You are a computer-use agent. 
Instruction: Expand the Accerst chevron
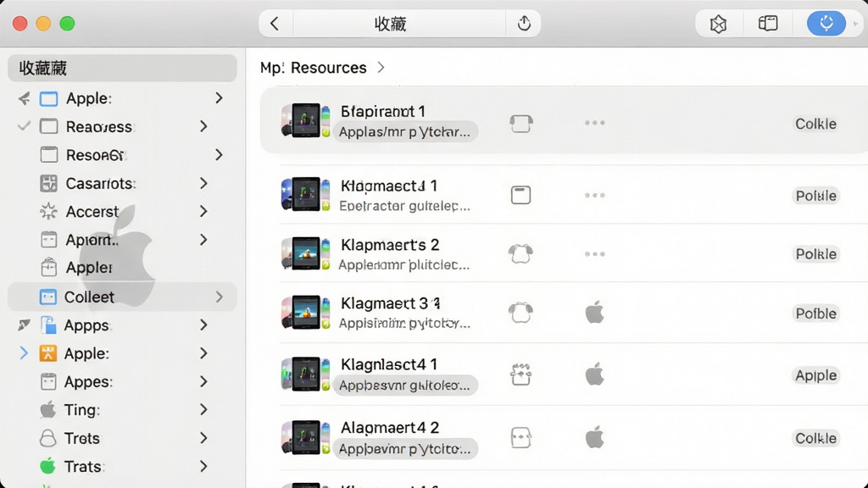click(203, 211)
